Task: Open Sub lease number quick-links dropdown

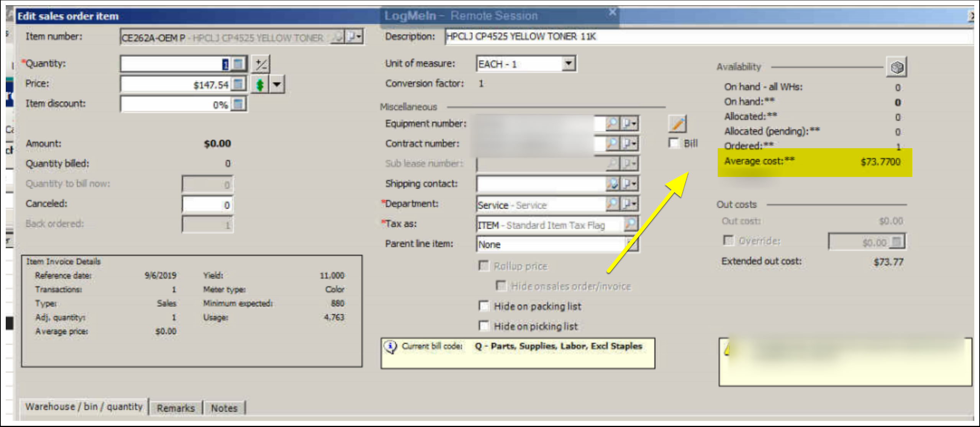Action: 629,164
